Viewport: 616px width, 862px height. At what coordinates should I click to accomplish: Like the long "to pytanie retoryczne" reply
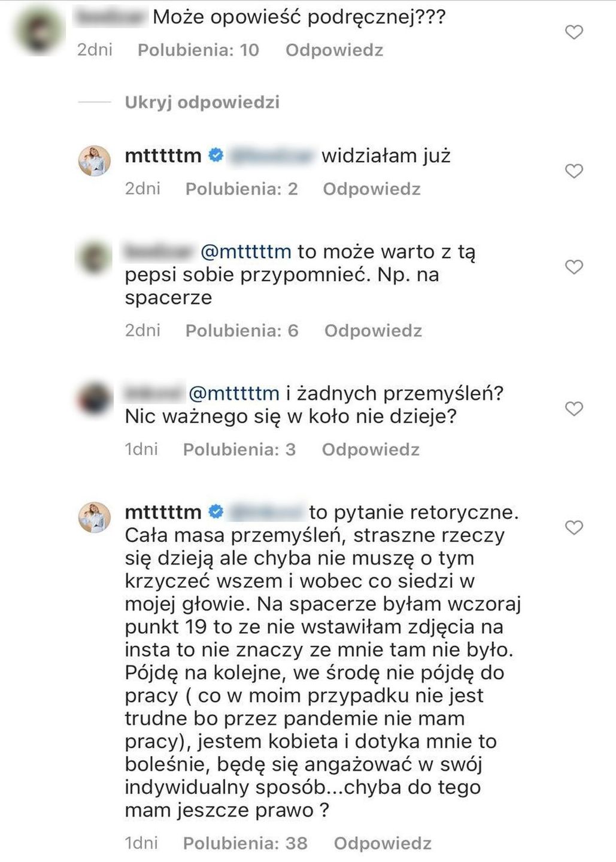[x=573, y=527]
